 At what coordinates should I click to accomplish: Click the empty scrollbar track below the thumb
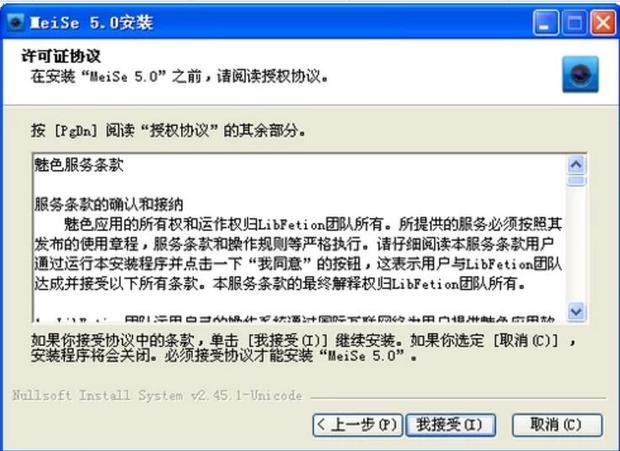click(x=577, y=244)
